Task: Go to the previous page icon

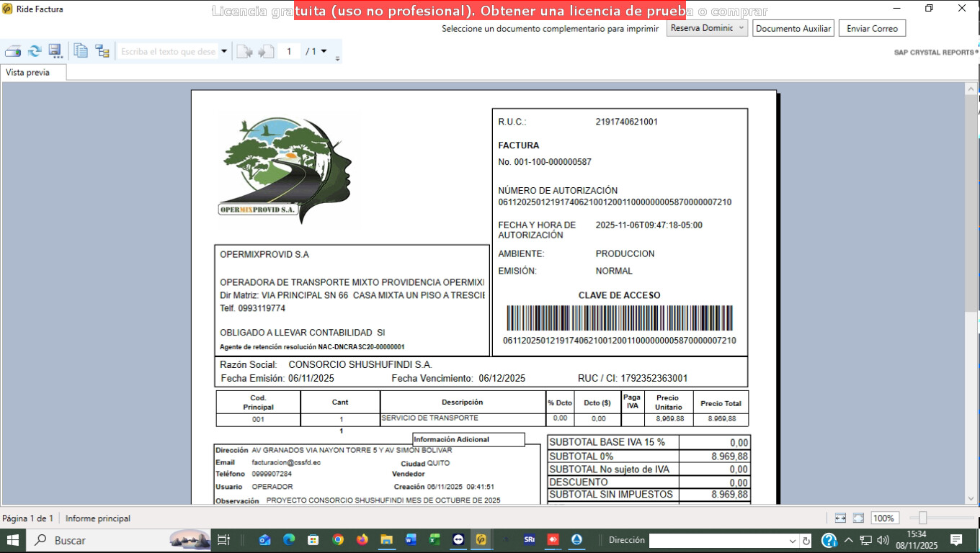Action: click(245, 51)
